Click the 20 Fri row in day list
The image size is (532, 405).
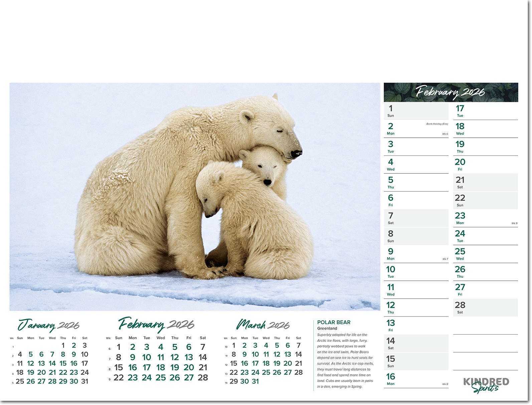(x=485, y=165)
